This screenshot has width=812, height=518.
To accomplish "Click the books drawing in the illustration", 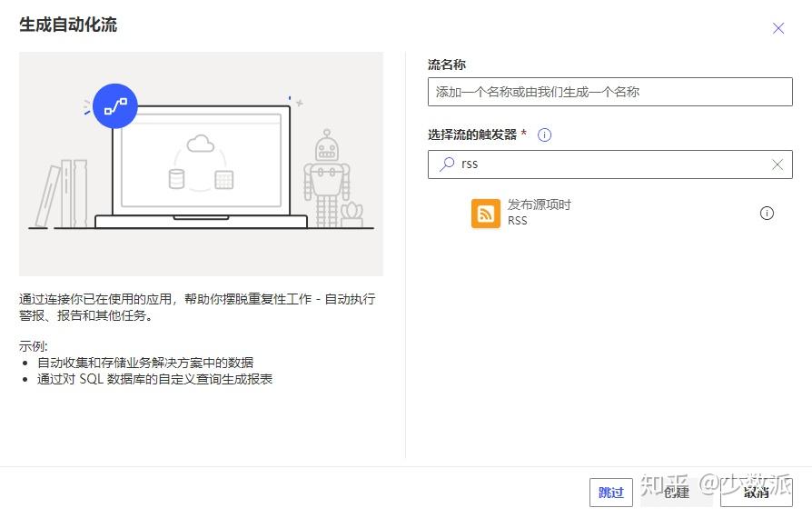I will coord(62,194).
